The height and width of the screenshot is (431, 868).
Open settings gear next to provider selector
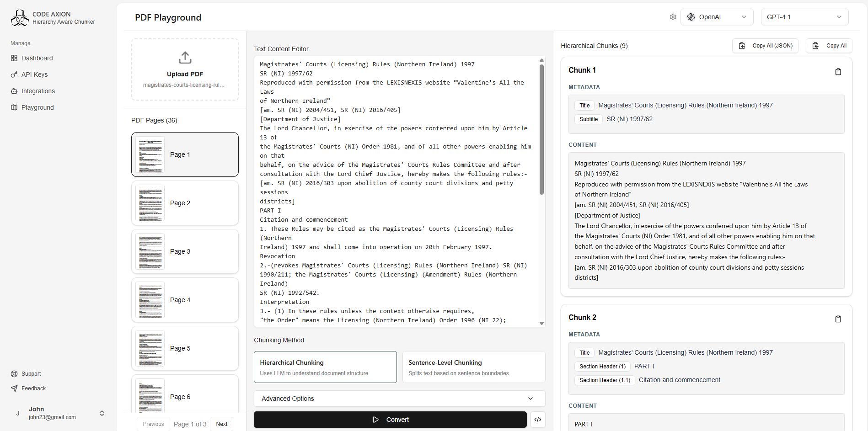pyautogui.click(x=673, y=17)
